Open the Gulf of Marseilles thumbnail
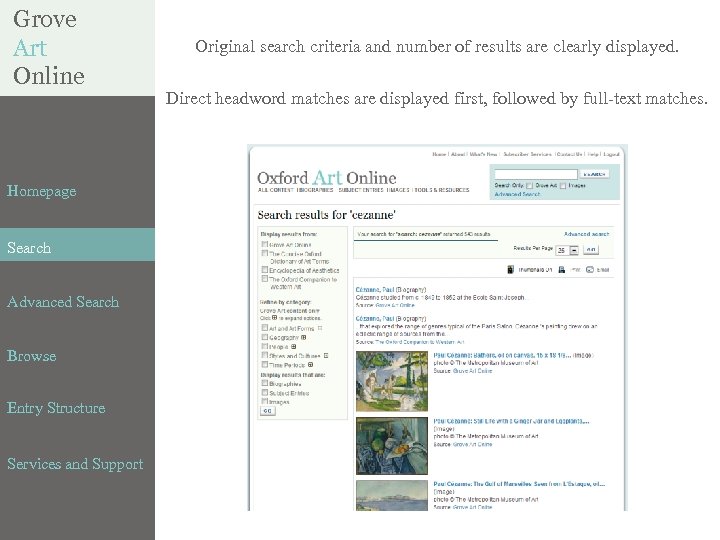Screen dimensions: 720x540 pyautogui.click(x=392, y=495)
